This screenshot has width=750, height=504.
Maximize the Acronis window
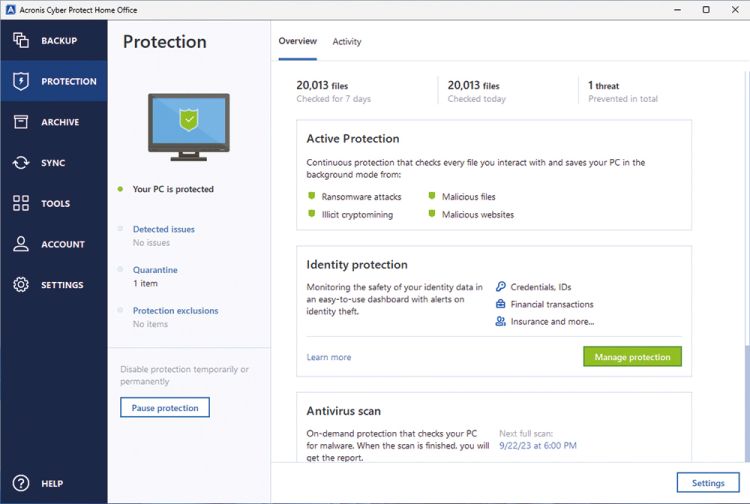coord(706,10)
